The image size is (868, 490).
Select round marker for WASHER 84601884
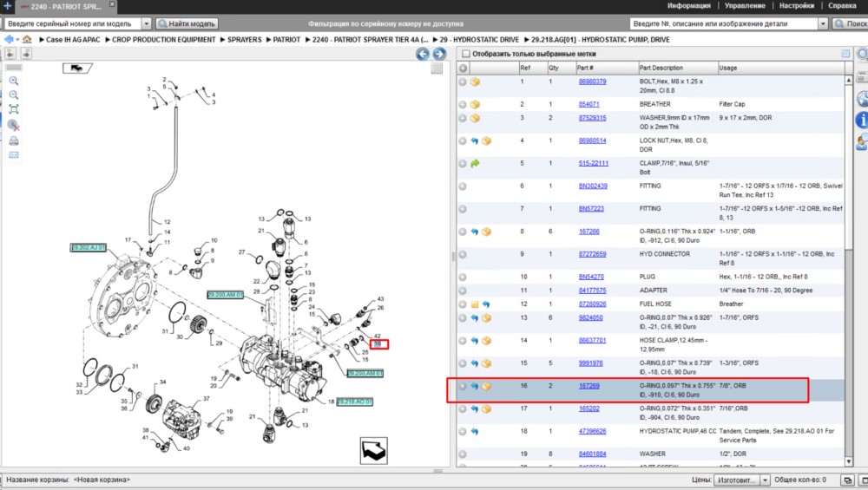click(x=463, y=454)
